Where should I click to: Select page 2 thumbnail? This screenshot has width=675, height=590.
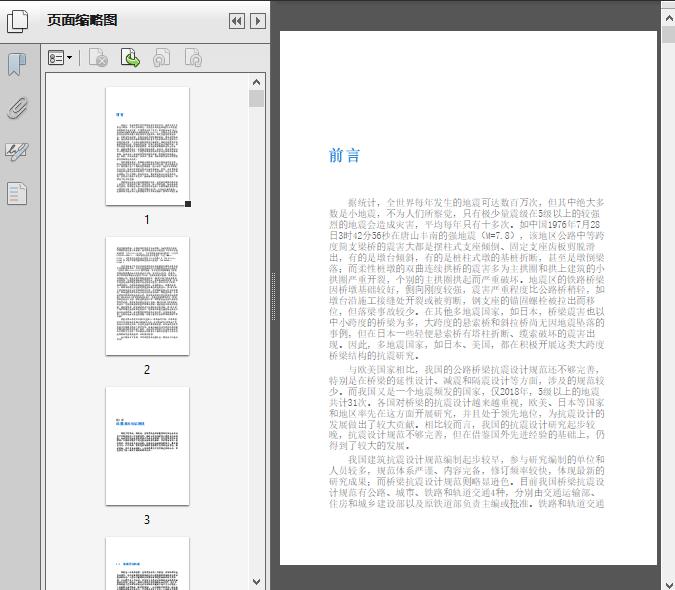coord(147,296)
